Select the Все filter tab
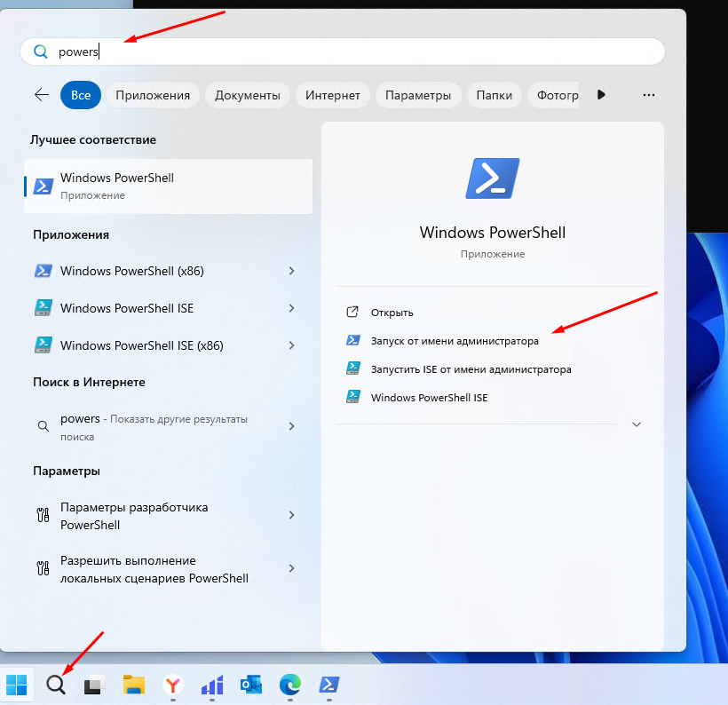Image resolution: width=728 pixels, height=705 pixels. click(x=81, y=95)
